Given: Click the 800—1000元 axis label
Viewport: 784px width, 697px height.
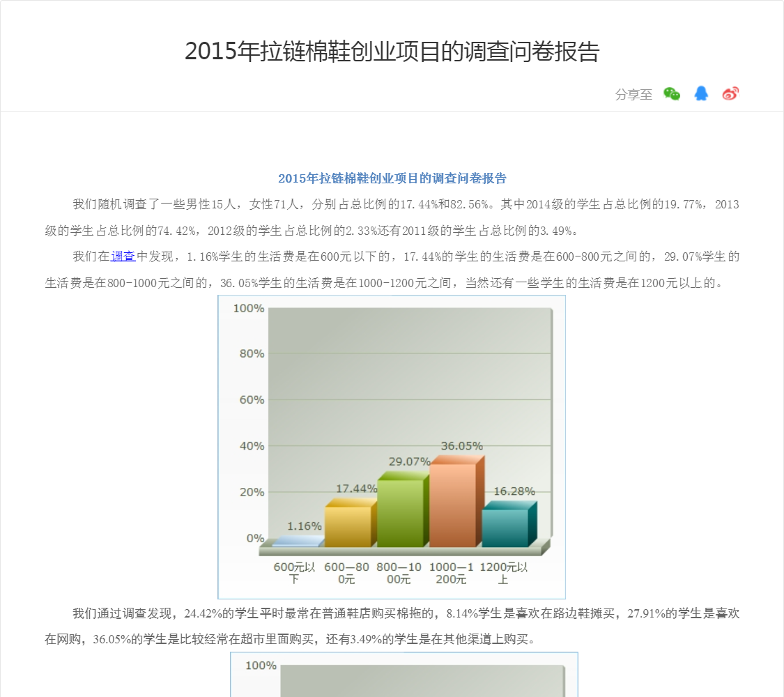Looking at the screenshot, I should (x=399, y=573).
